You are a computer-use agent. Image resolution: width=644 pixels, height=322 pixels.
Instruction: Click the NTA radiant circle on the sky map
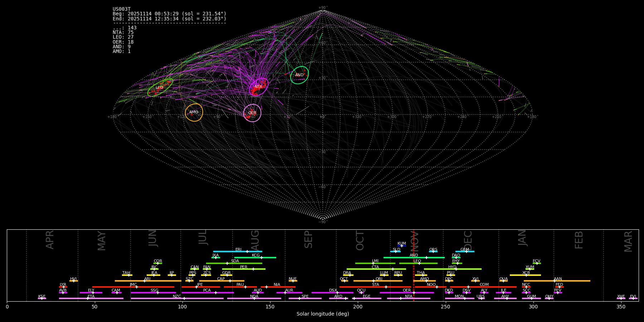(x=259, y=87)
